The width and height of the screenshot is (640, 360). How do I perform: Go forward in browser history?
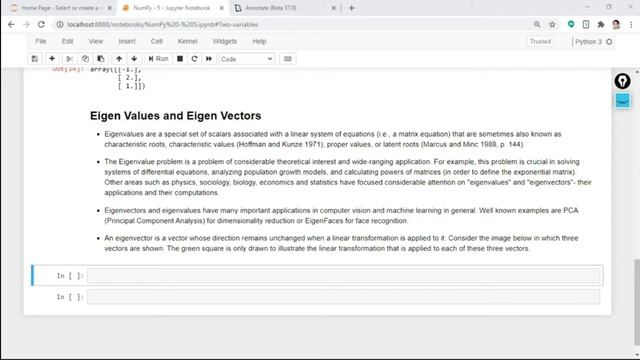(26, 24)
